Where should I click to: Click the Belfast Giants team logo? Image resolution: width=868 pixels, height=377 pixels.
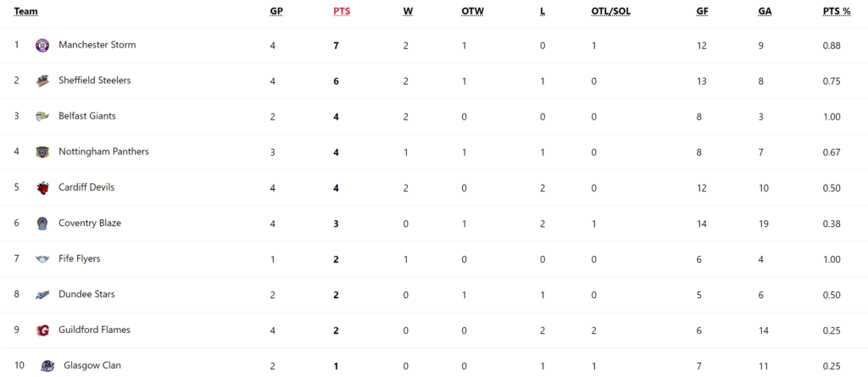click(42, 116)
